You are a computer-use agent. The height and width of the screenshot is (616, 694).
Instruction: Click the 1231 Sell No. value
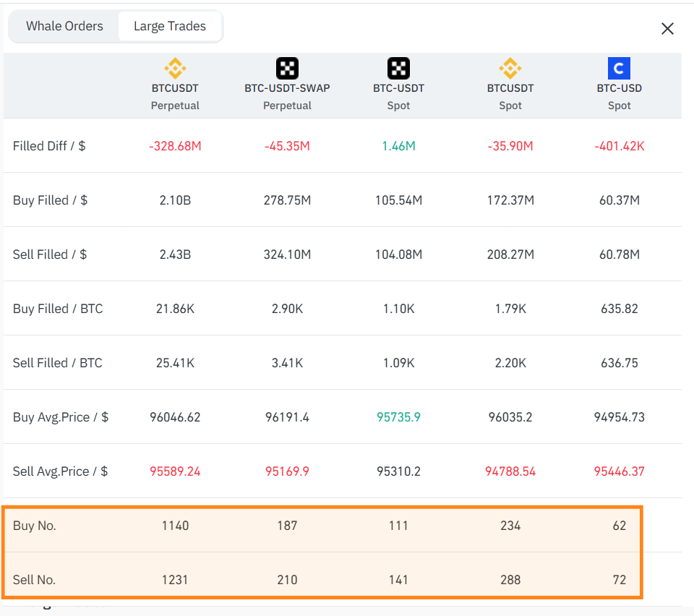[175, 580]
